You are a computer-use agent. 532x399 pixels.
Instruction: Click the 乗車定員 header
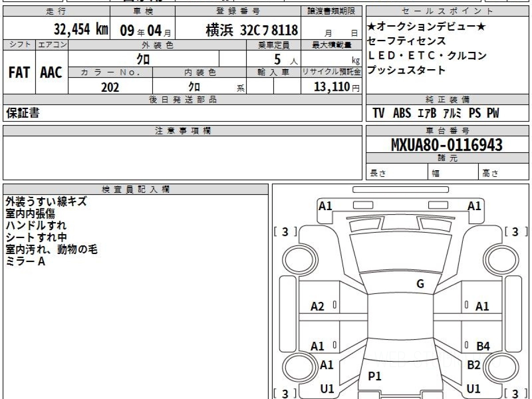pyautogui.click(x=274, y=45)
